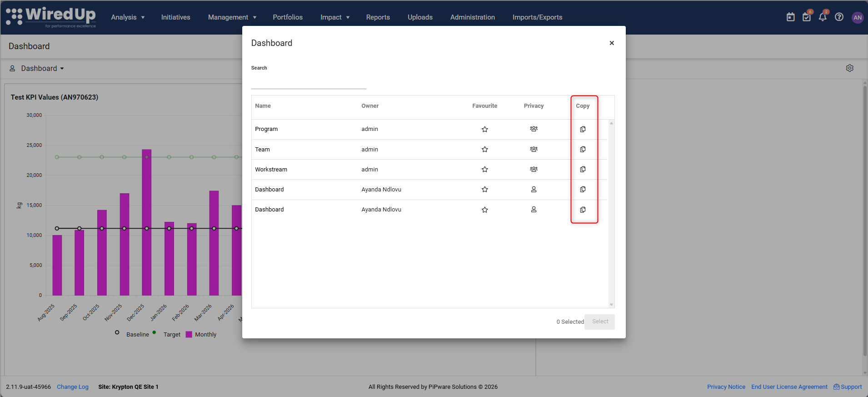Image resolution: width=868 pixels, height=397 pixels.
Task: Toggle Monthly legend entry
Action: click(201, 334)
